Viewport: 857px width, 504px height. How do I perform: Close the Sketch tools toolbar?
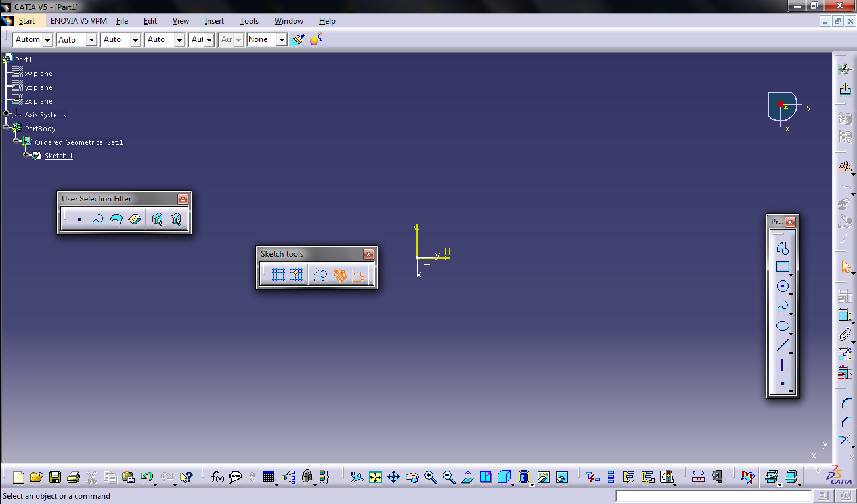[368, 254]
